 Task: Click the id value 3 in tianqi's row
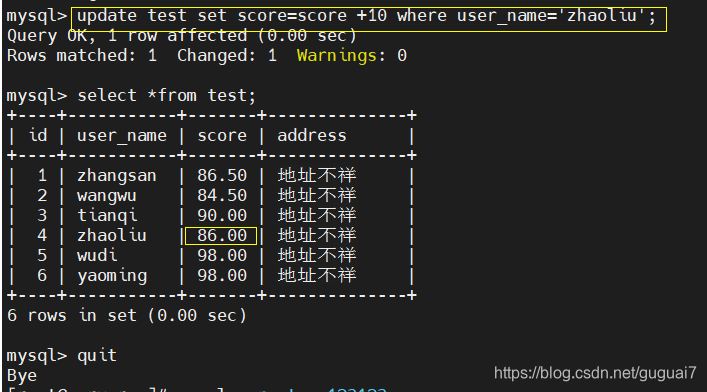pos(42,215)
